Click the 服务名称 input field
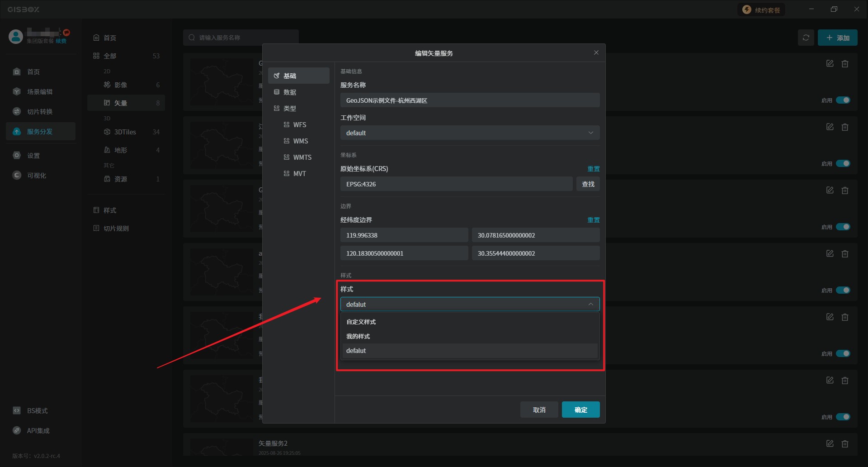 click(470, 100)
